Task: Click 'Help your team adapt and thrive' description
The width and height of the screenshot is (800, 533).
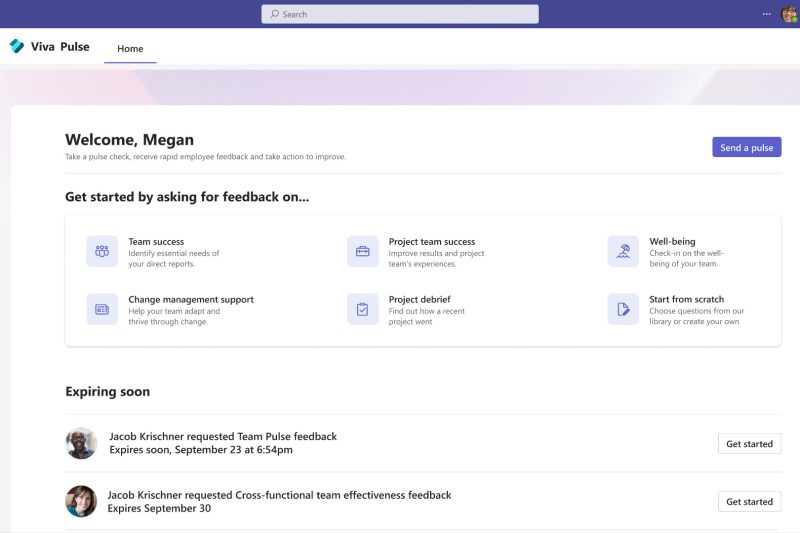Action: 174,316
